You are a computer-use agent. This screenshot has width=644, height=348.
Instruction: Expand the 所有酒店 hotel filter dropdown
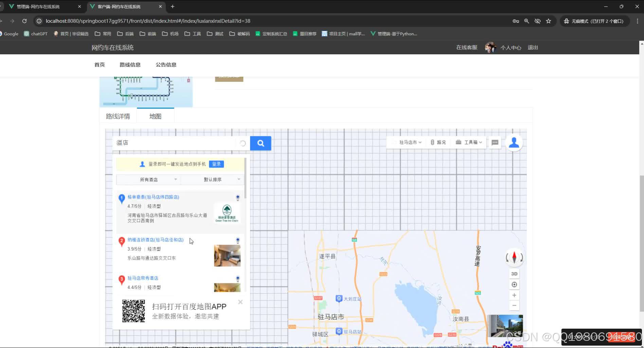[148, 179]
